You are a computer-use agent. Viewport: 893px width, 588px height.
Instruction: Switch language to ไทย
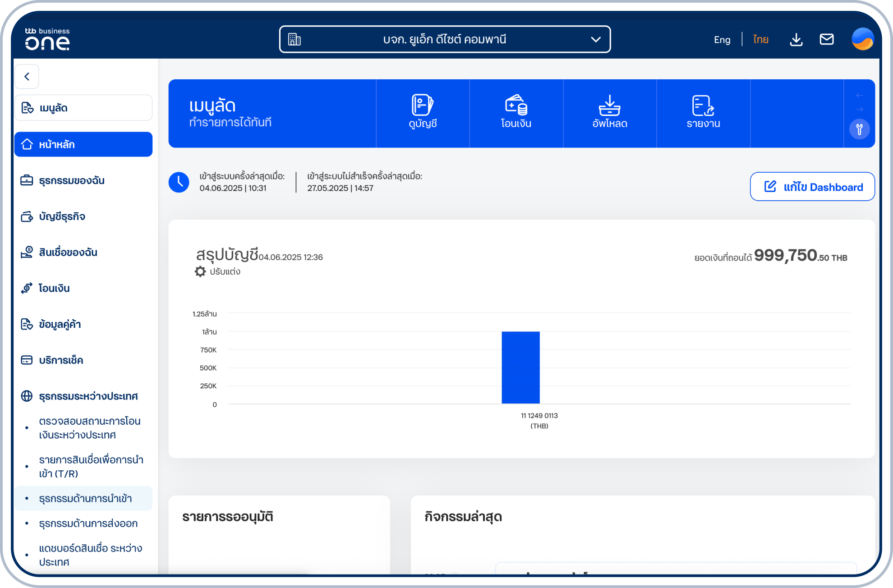761,40
